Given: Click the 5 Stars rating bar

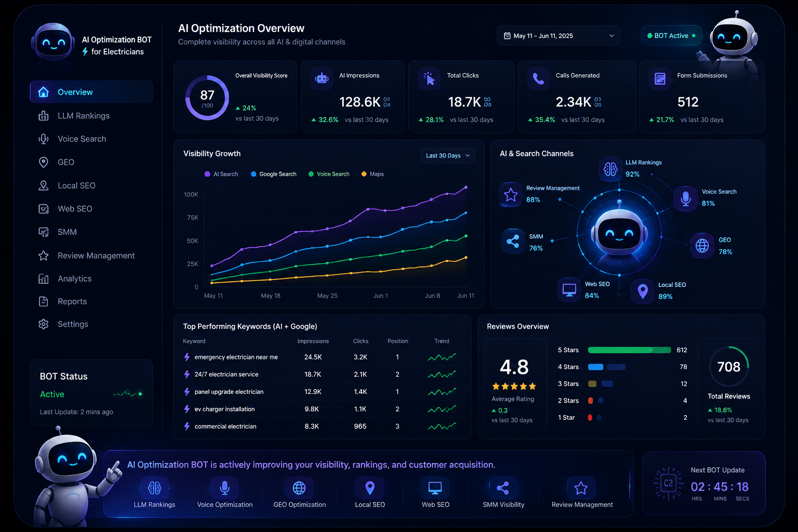Looking at the screenshot, I should coord(629,350).
